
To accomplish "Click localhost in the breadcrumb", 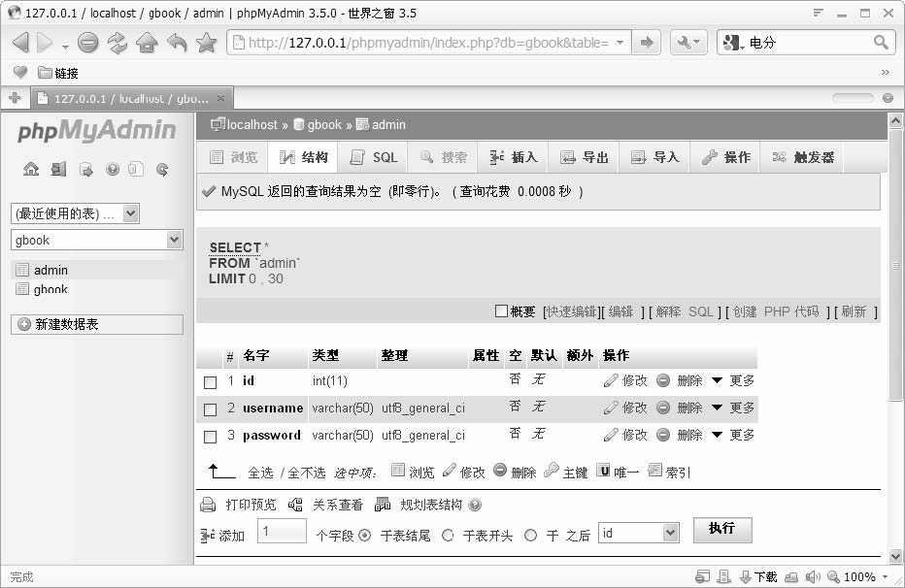I will coord(252,124).
